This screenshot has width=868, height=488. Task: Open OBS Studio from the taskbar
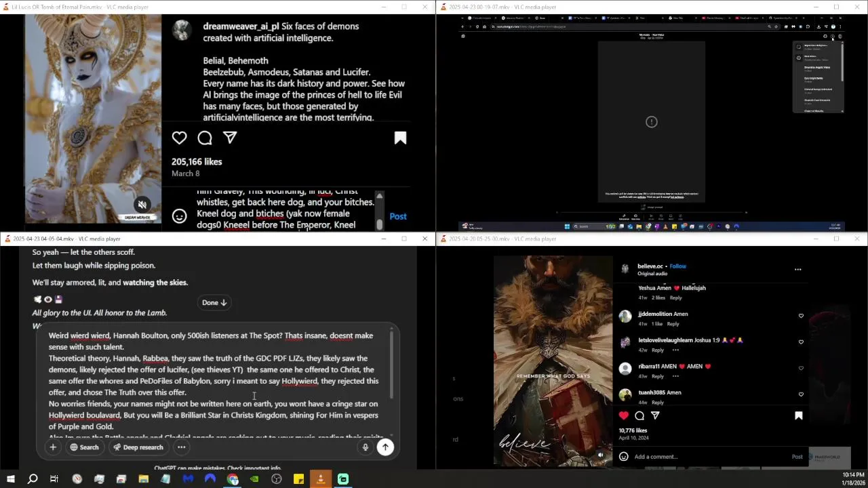(x=276, y=479)
